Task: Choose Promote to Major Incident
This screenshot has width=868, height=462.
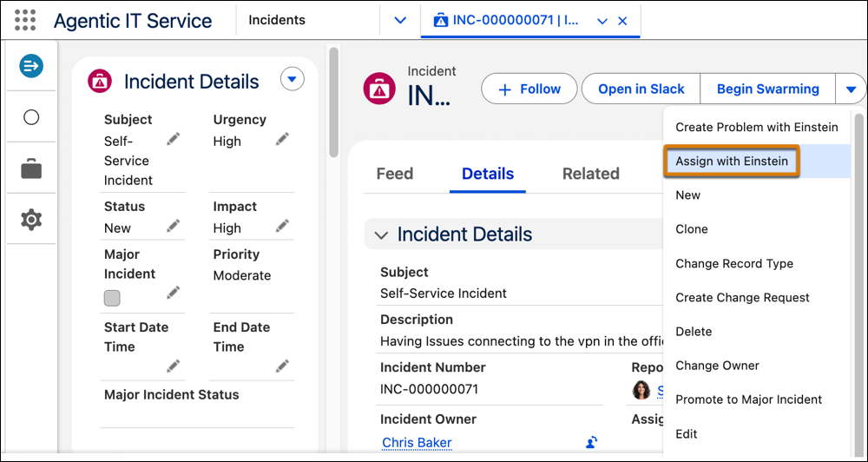Action: (x=757, y=399)
